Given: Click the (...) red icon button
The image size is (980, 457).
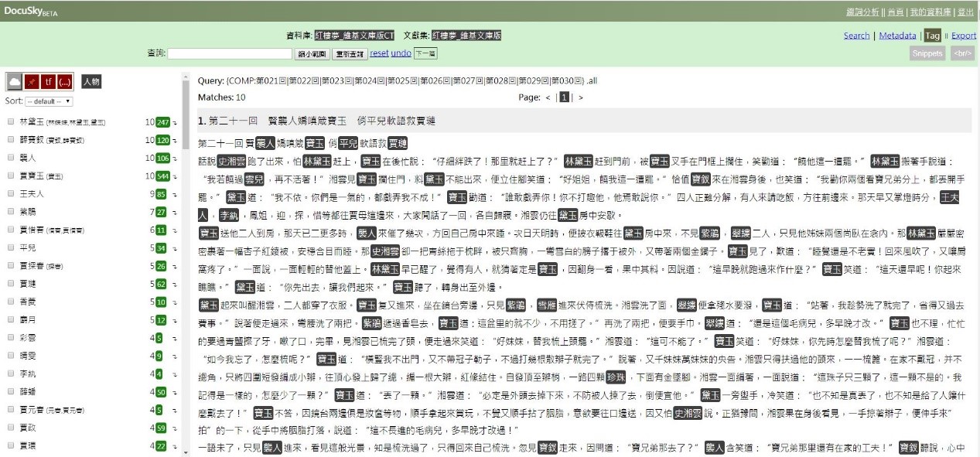Looking at the screenshot, I should tap(65, 82).
